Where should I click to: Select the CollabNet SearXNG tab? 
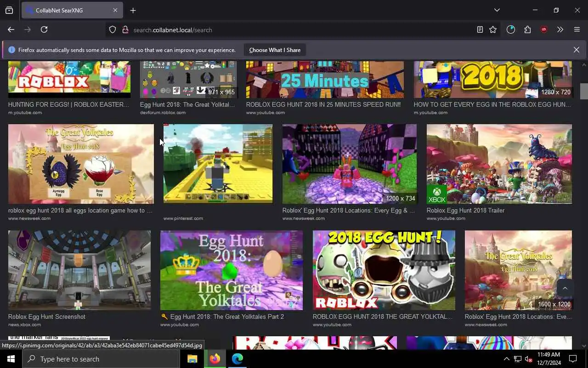tap(71, 10)
